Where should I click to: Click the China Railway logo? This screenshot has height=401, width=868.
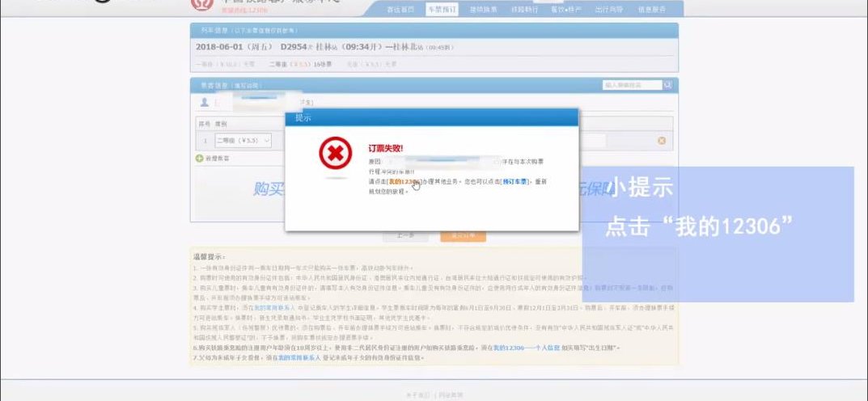[202, 4]
